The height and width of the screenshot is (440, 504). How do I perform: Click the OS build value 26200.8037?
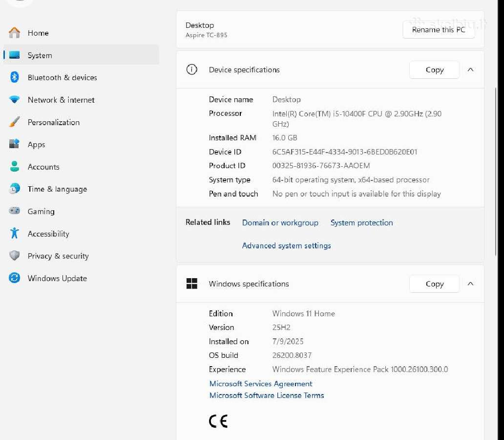[x=292, y=355]
